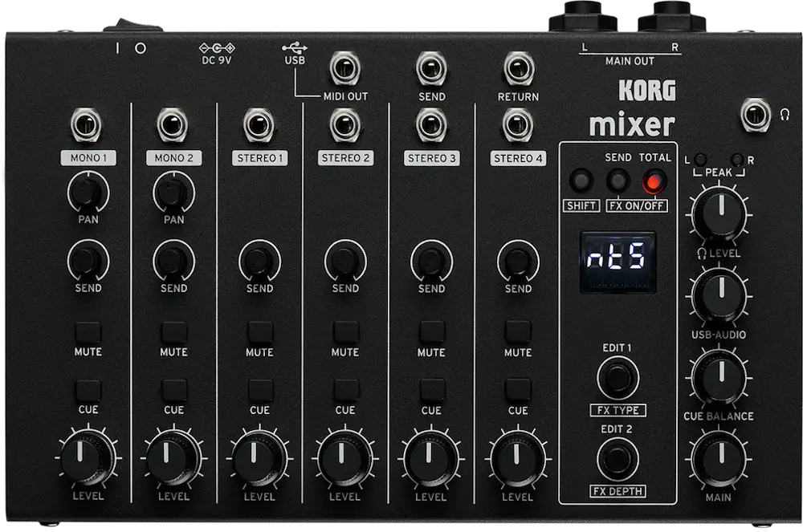The image size is (803, 532).
Task: Click the SEND FX ON/OFF button
Action: (x=618, y=181)
